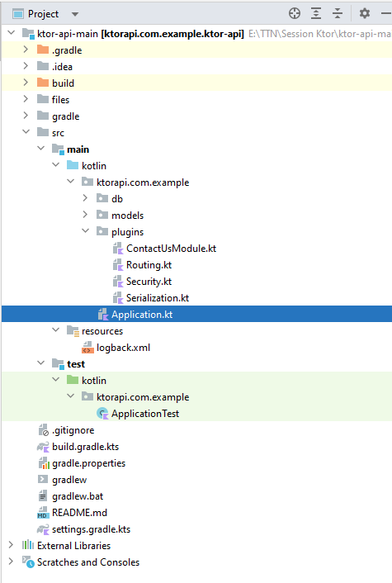Image resolution: width=392 pixels, height=583 pixels.
Task: Open the Project view dropdown arrow
Action: 75,15
